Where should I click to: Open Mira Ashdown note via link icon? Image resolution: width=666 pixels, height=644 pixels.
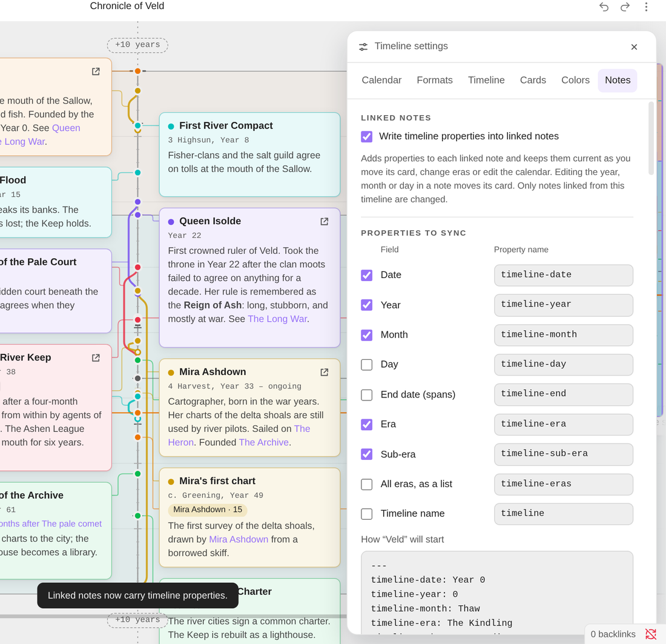(x=324, y=373)
